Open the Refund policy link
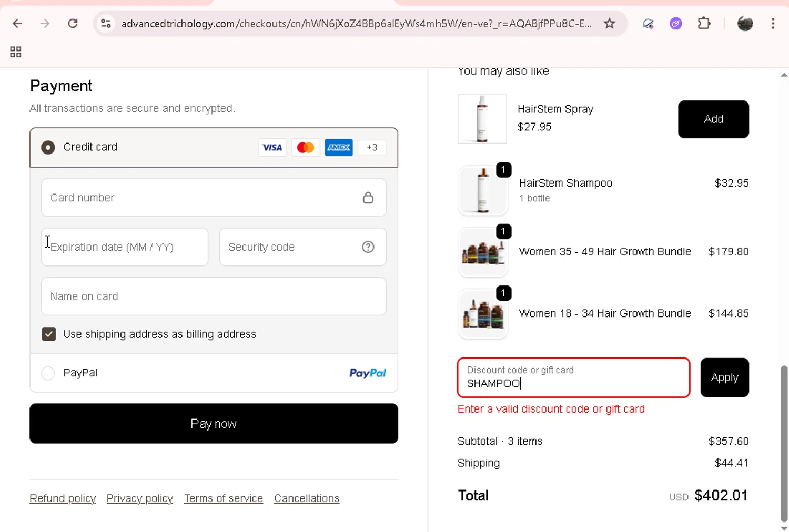Image resolution: width=789 pixels, height=532 pixels. click(63, 498)
